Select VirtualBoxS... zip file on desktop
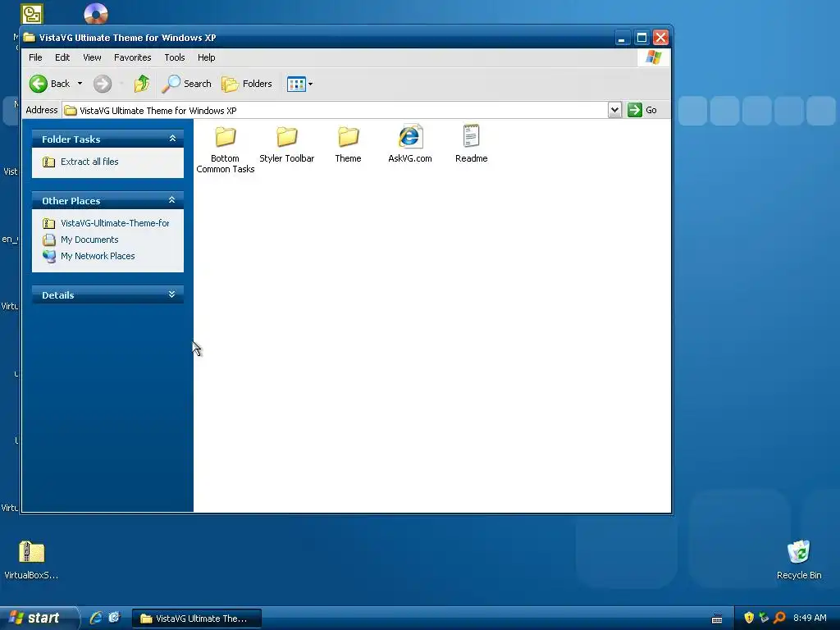This screenshot has width=840, height=630. click(x=31, y=559)
